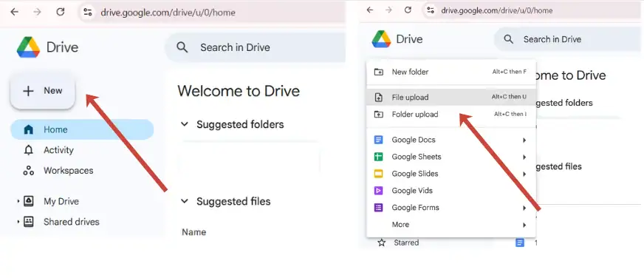Go forward in the left browser window
Image resolution: width=644 pixels, height=278 pixels.
38,13
